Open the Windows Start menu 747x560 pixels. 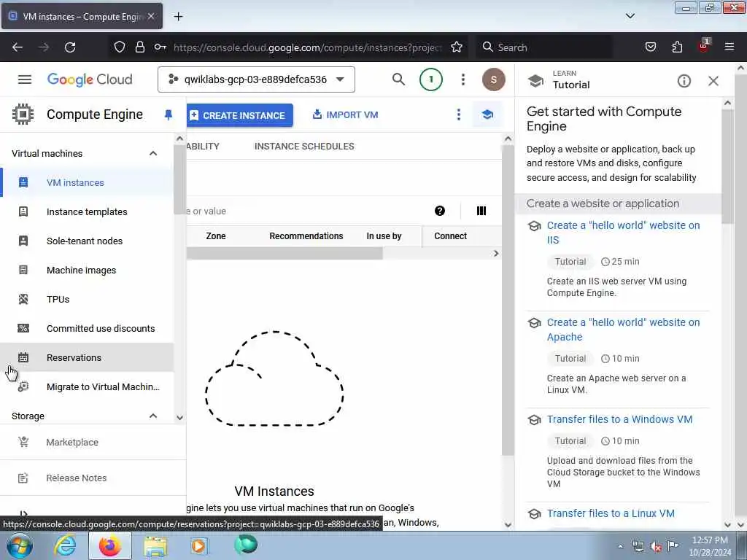(x=20, y=545)
